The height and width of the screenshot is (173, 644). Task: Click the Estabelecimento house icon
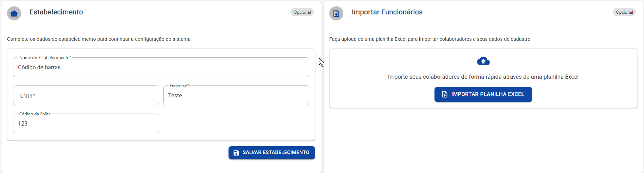pos(14,13)
